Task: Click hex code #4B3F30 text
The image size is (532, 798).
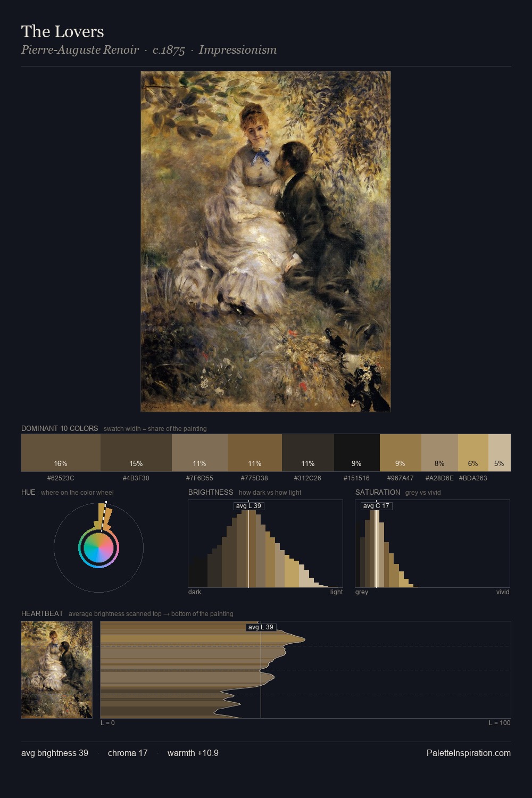Action: click(136, 478)
